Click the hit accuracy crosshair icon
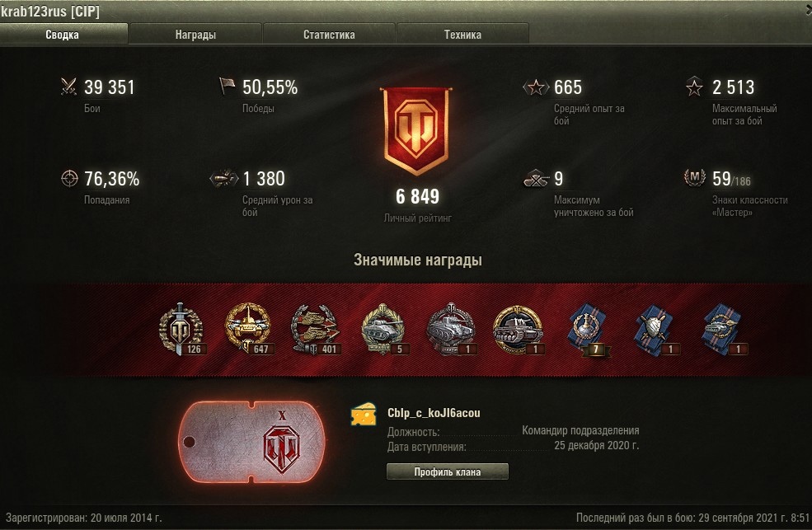The image size is (812, 530). (x=69, y=178)
